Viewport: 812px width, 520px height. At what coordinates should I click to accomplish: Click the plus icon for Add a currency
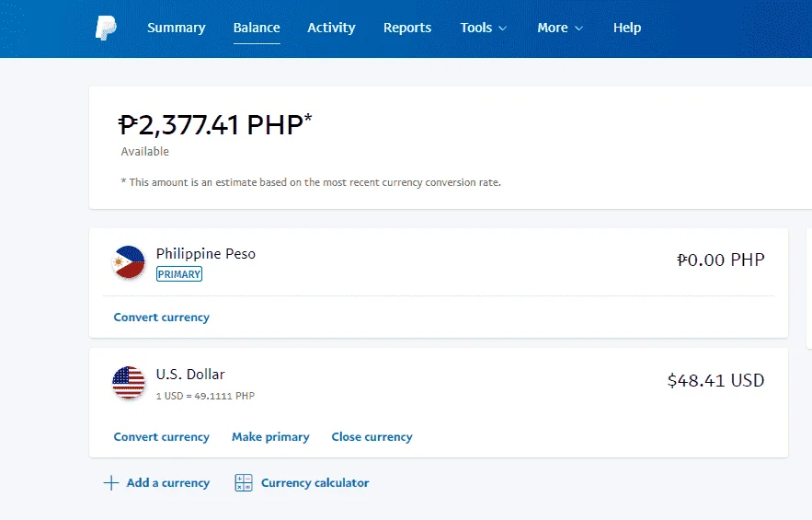click(x=111, y=482)
